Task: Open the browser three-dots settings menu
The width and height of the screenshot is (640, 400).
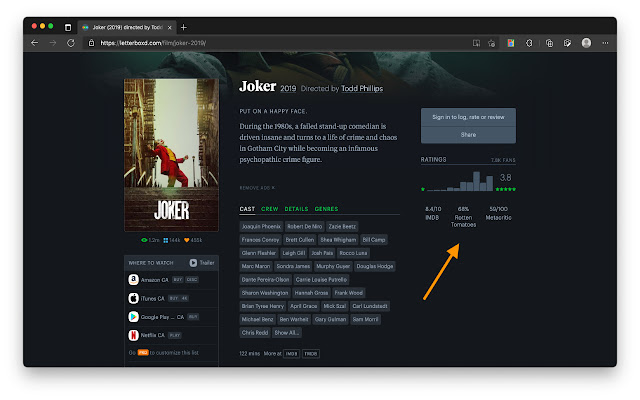Action: point(605,43)
